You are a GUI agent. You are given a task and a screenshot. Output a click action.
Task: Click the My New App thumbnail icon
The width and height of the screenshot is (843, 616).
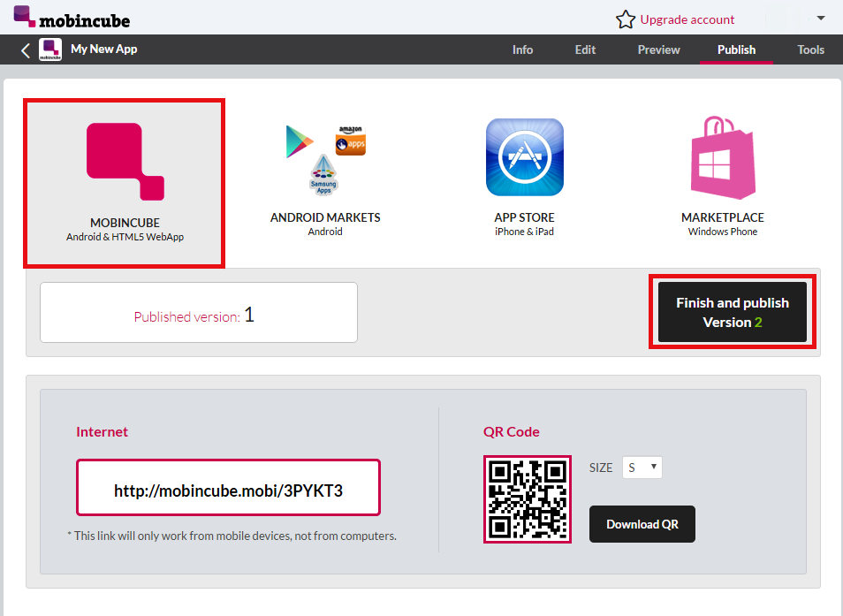click(x=50, y=49)
